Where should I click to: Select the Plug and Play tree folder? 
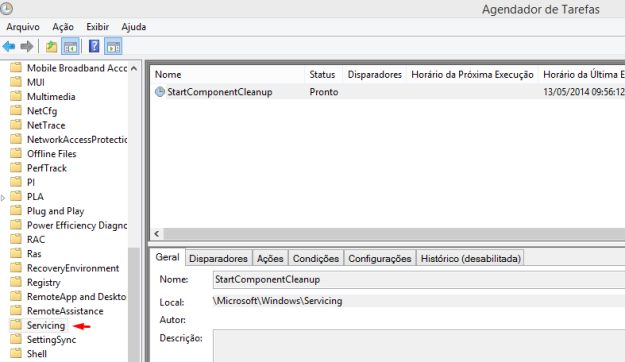(x=55, y=211)
